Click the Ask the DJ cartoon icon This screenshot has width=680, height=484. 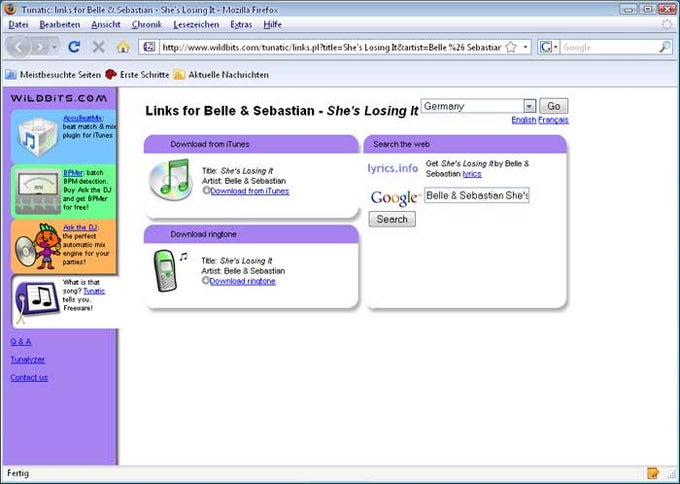38,246
